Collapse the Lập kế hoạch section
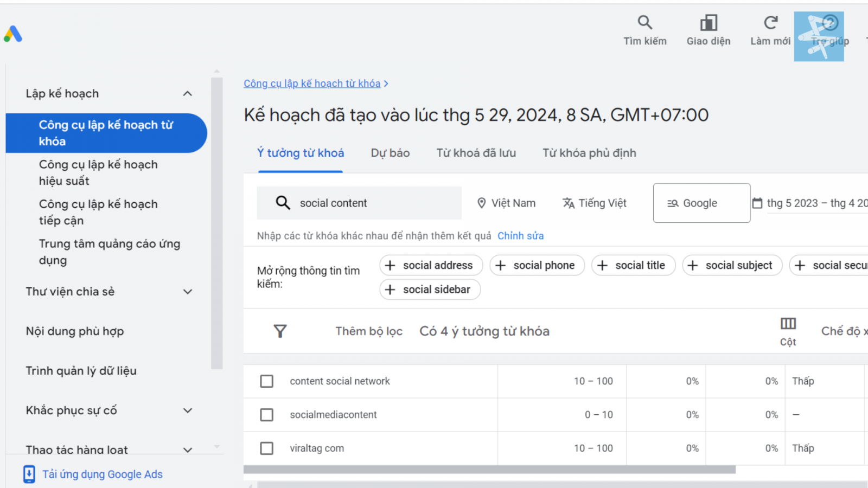 [188, 94]
